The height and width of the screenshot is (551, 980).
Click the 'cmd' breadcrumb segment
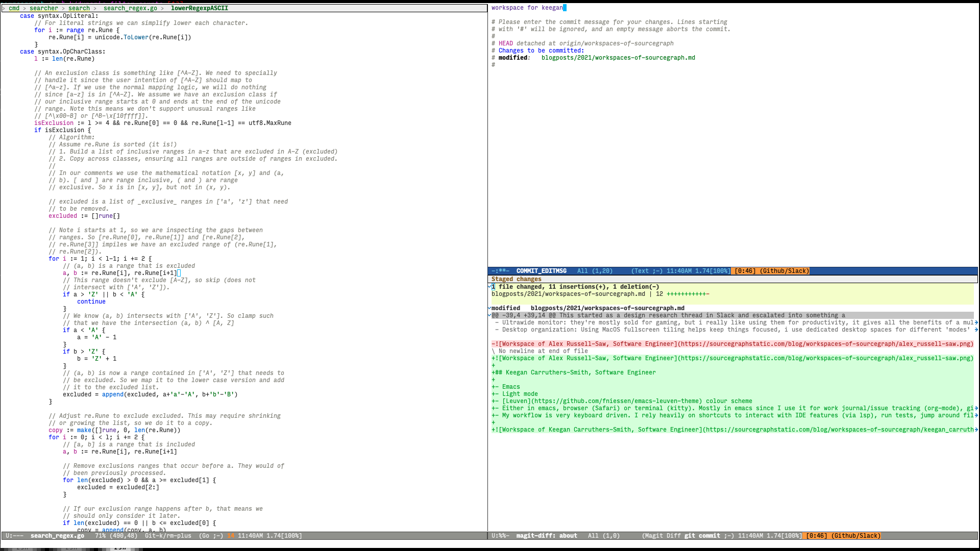coord(14,8)
